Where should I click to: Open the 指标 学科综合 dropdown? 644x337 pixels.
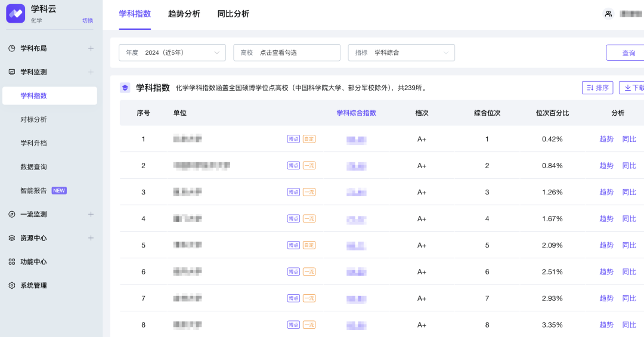401,52
